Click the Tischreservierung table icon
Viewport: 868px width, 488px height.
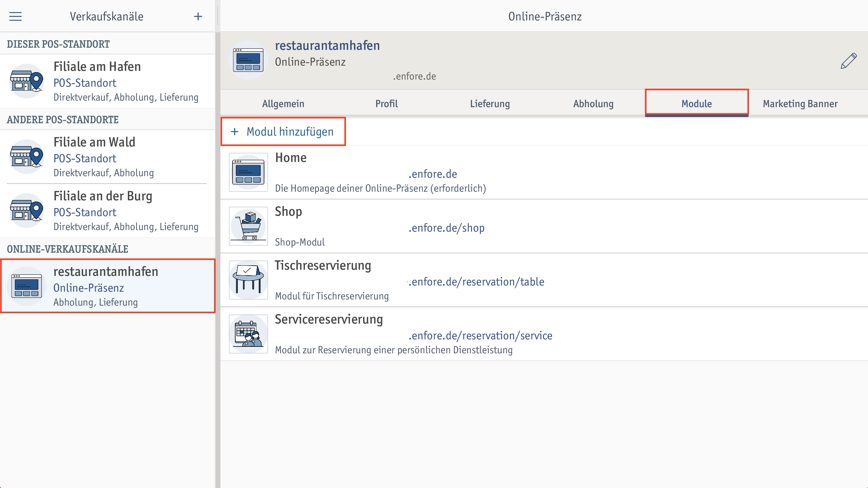point(248,280)
